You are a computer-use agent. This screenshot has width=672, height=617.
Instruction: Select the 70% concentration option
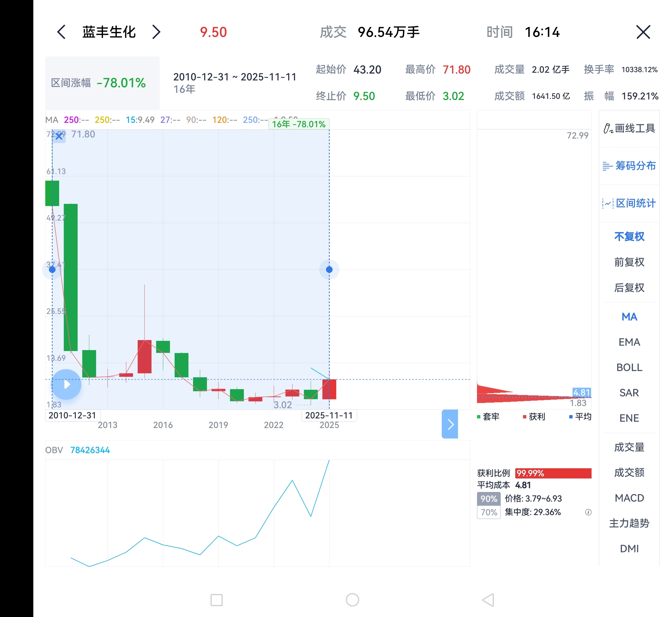(489, 512)
